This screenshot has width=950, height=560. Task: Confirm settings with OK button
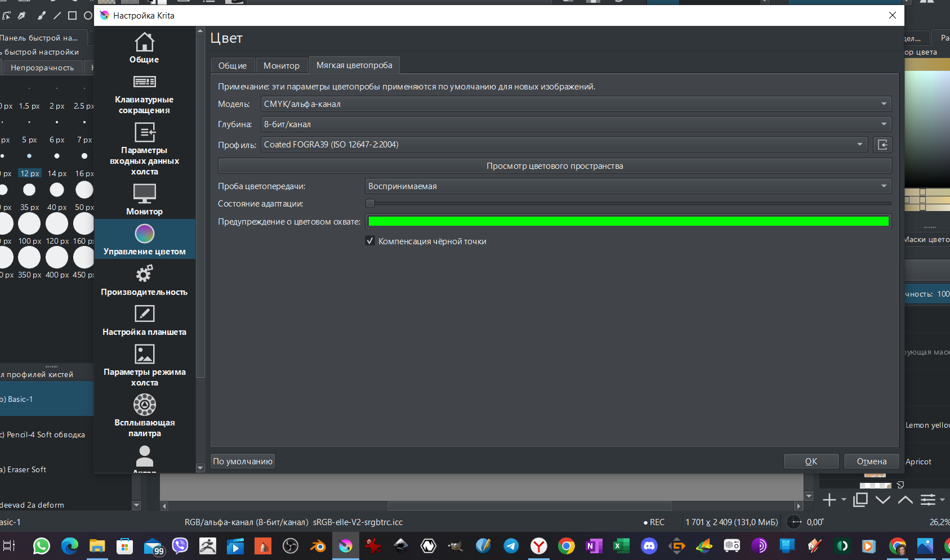[811, 462]
